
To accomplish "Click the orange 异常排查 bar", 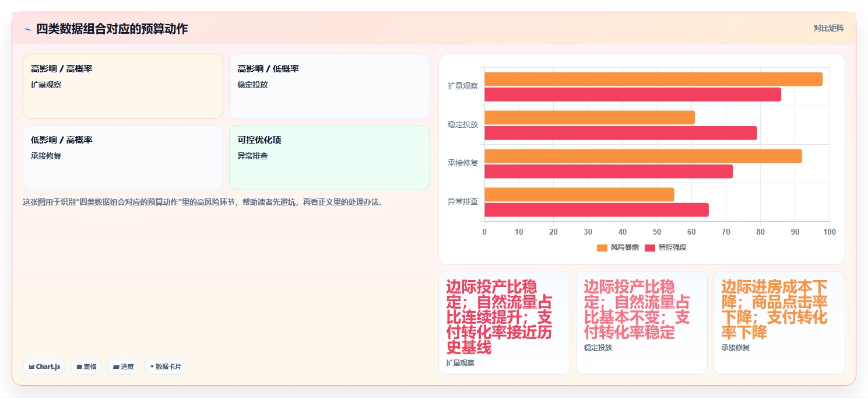I will [579, 194].
